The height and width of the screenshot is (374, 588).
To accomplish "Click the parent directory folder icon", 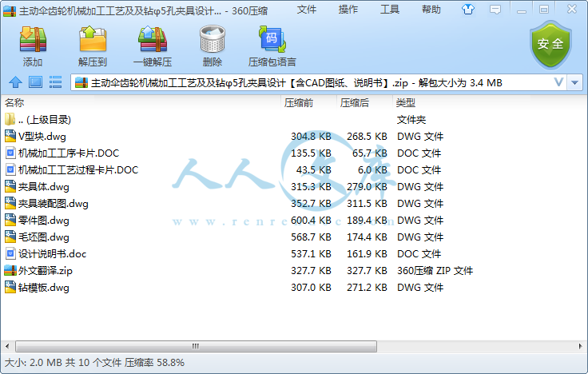I will (10, 119).
